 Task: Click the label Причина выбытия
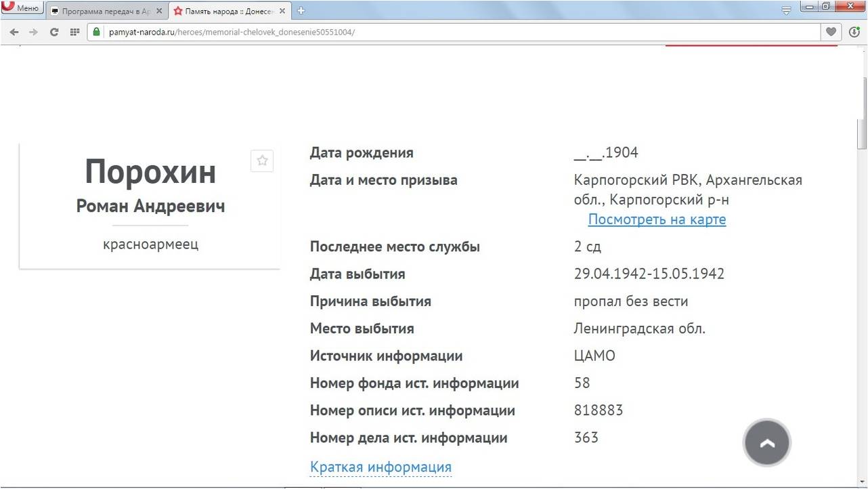click(370, 301)
